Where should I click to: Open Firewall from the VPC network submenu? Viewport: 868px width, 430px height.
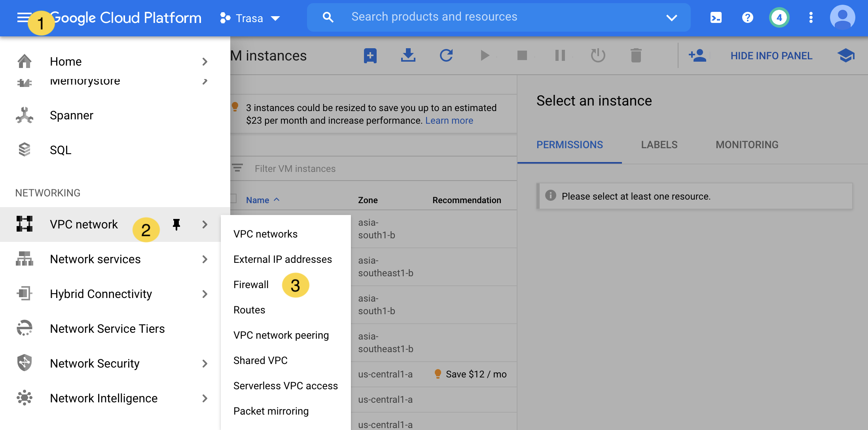click(x=251, y=284)
